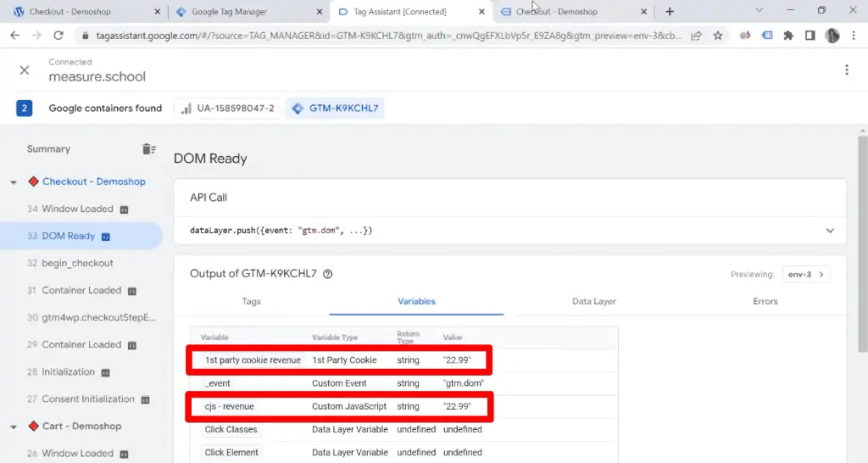
Task: Click the Custom JavaScript variable type cell
Action: pos(348,406)
